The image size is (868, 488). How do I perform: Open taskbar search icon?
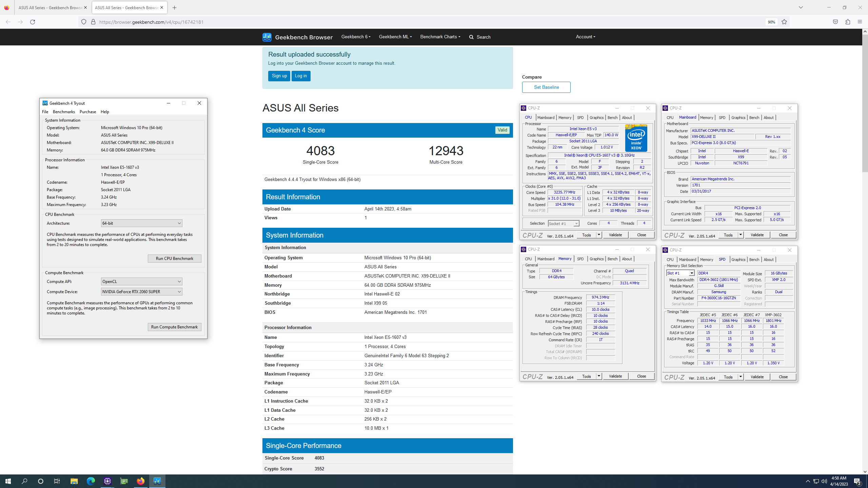(x=24, y=481)
